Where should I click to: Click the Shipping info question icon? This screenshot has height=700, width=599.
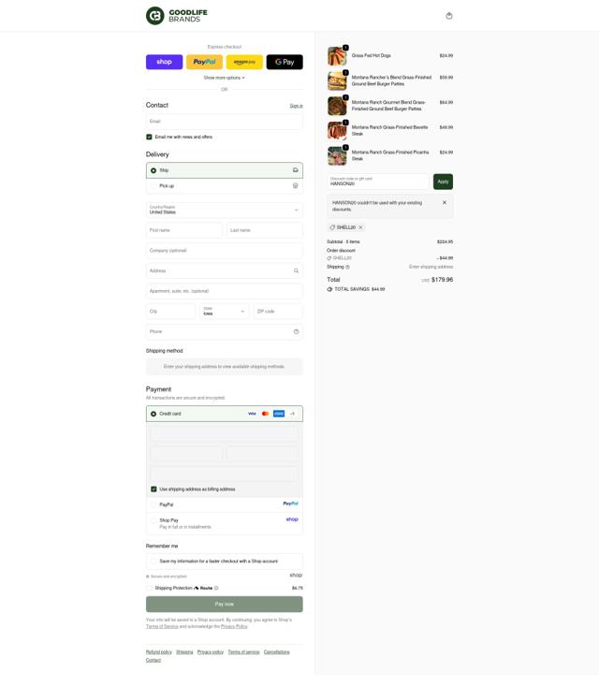click(x=348, y=267)
